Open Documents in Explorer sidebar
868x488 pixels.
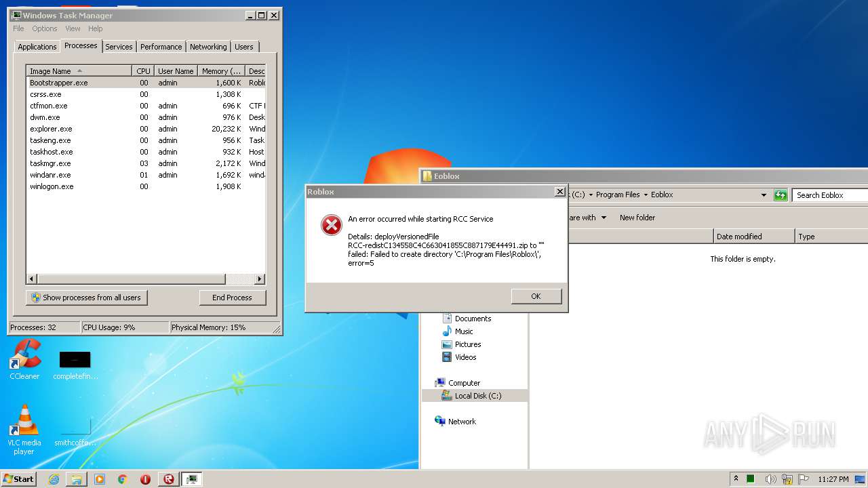click(467, 319)
